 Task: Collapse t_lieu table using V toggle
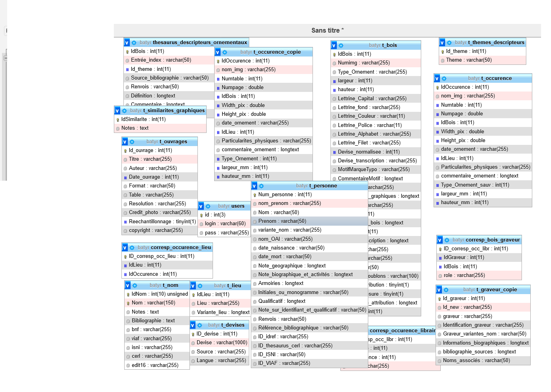tap(193, 286)
